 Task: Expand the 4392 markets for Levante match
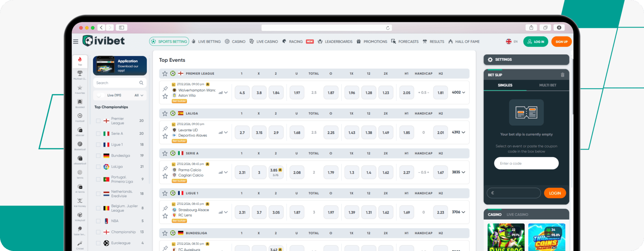[458, 132]
